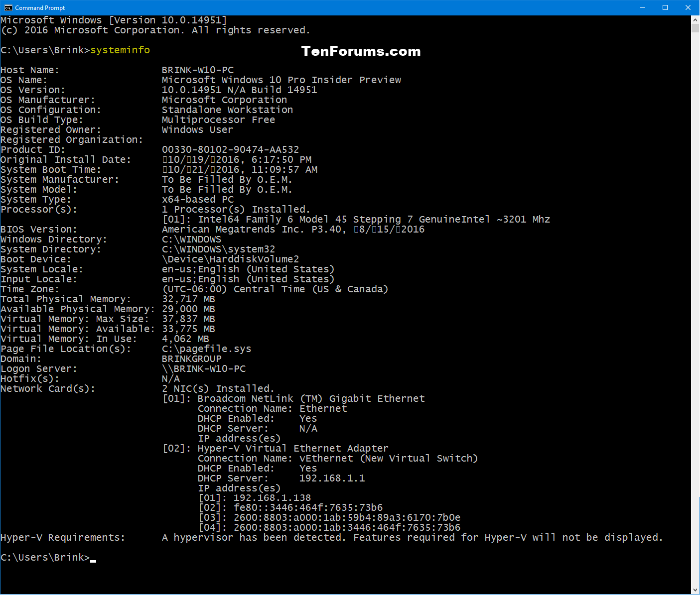Click the Host Name value BRINK-W10-PC
Viewport: 700px width, 596px height.
pyautogui.click(x=198, y=70)
